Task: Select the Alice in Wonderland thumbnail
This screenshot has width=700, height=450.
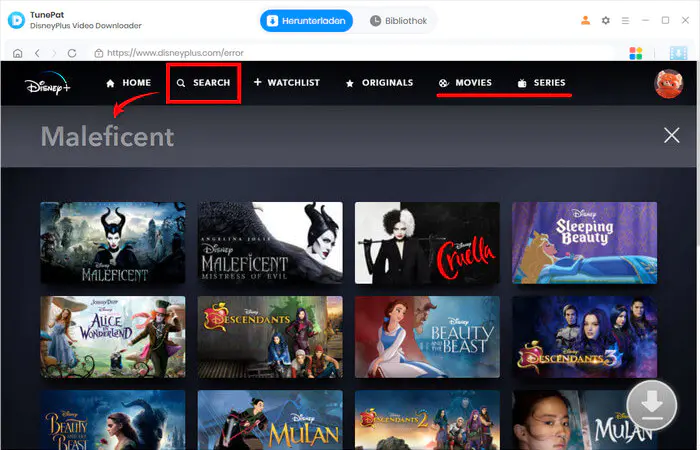Action: tap(113, 337)
